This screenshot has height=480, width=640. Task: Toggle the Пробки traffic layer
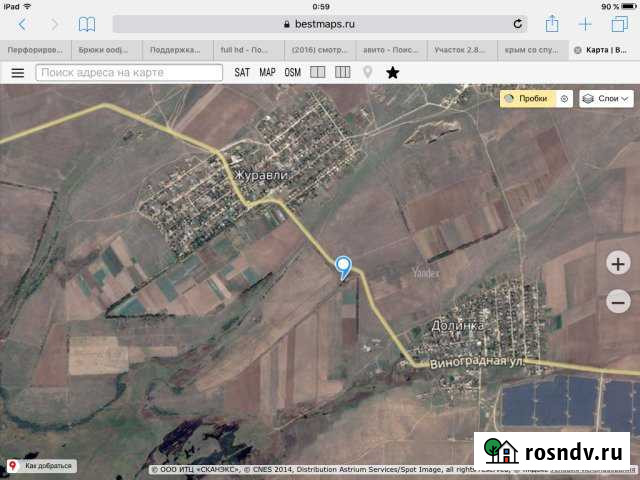pos(526,99)
